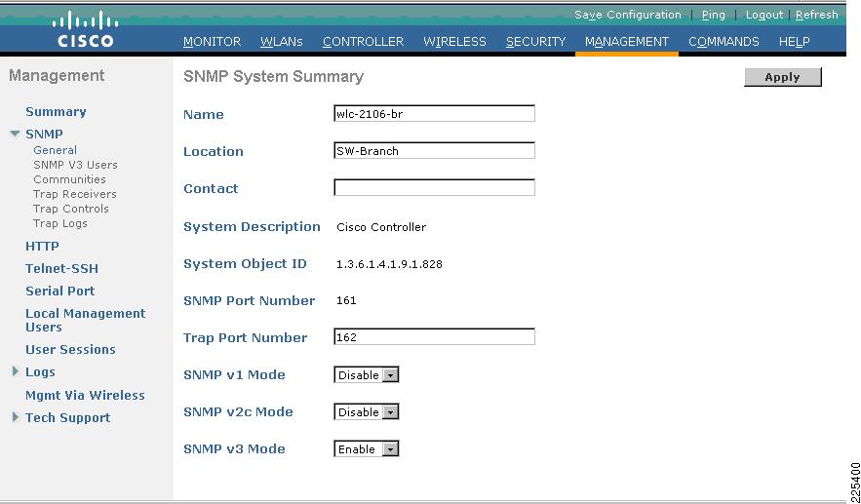Click the Cisco logo
Image resolution: width=861 pixels, height=504 pixels.
[85, 31]
